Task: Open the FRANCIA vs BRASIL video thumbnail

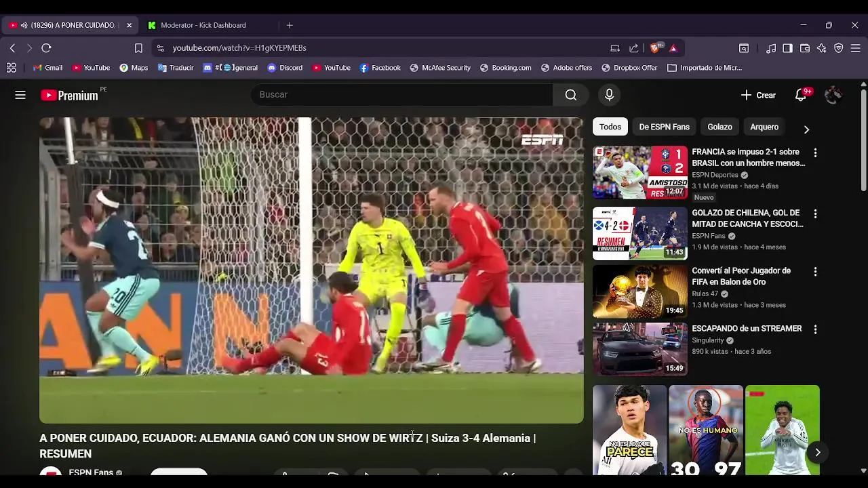Action: point(640,172)
